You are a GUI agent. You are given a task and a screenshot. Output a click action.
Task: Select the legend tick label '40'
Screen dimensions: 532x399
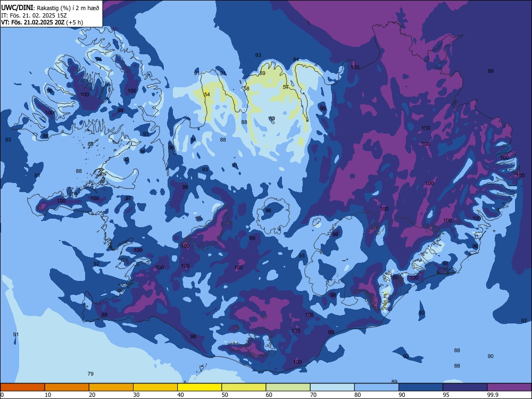[x=180, y=395]
